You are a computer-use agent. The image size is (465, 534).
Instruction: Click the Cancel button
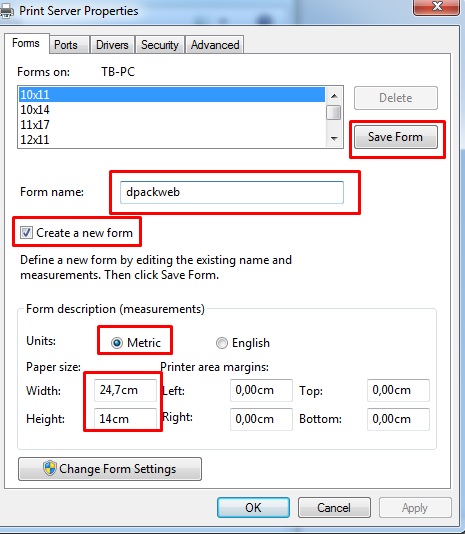(334, 507)
